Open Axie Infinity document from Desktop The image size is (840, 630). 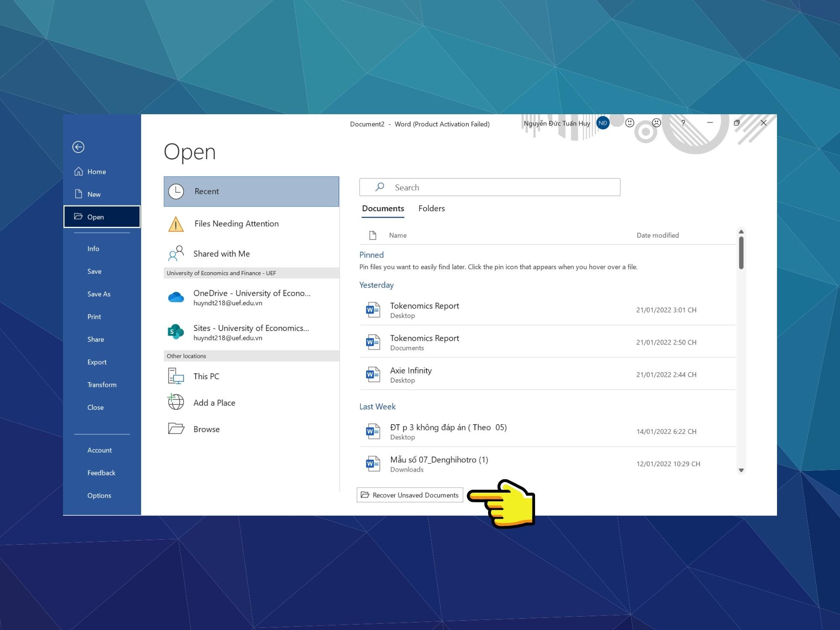point(411,375)
